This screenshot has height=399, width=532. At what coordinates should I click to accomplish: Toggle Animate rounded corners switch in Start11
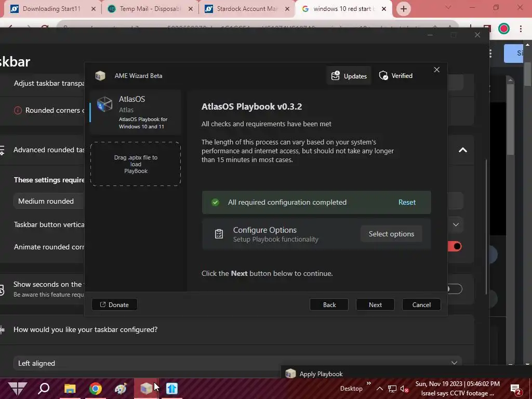coord(455,246)
